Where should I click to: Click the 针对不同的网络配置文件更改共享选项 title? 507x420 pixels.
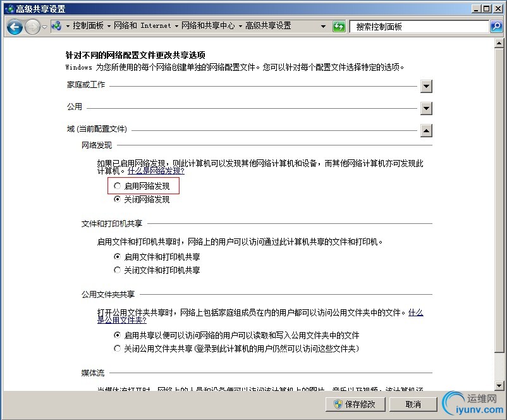[135, 55]
